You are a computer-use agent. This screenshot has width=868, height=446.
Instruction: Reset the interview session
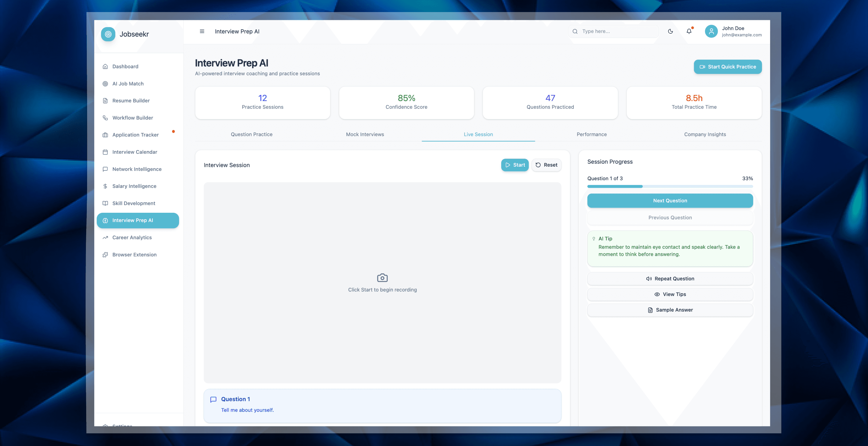pos(546,165)
